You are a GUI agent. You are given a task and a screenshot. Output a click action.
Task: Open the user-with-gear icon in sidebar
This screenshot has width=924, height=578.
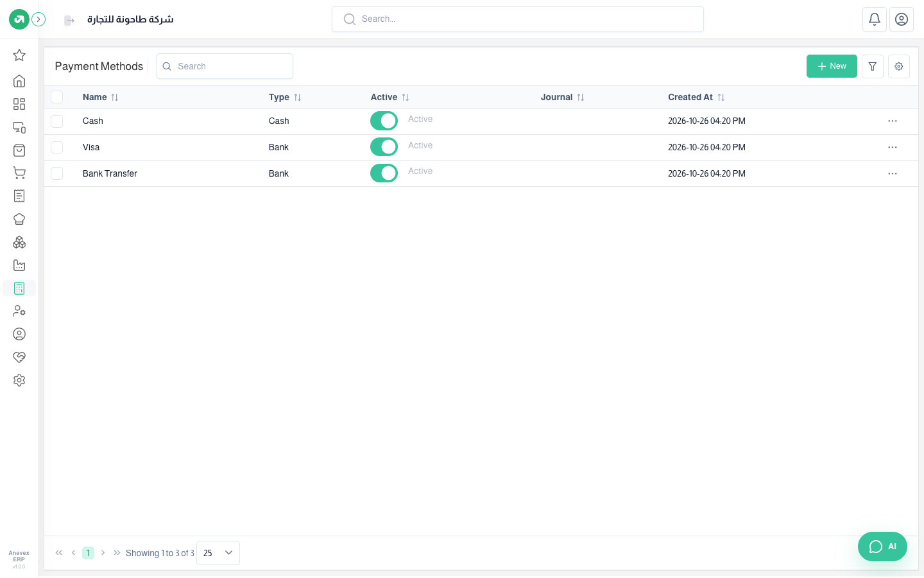[x=19, y=311]
